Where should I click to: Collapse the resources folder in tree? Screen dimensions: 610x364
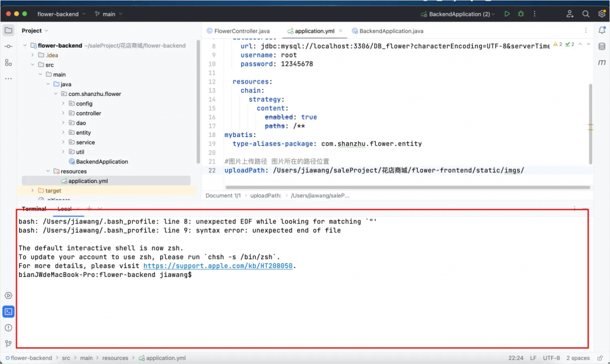point(49,172)
